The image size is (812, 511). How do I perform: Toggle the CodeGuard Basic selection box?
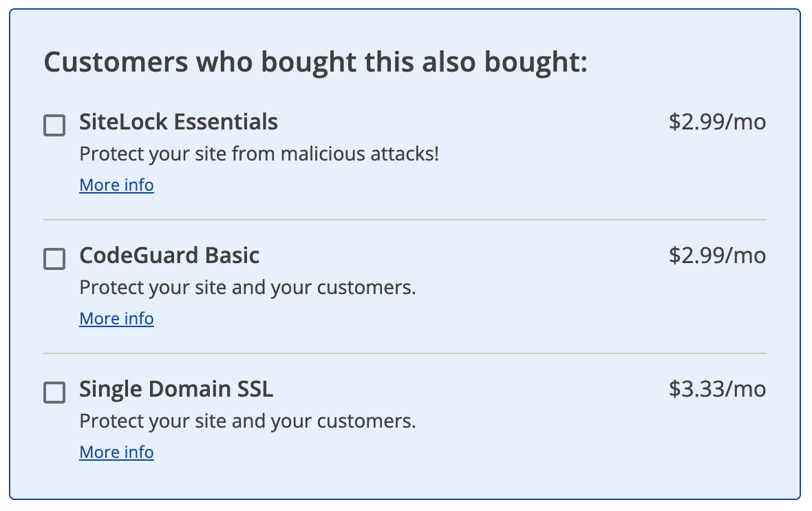[x=54, y=260]
